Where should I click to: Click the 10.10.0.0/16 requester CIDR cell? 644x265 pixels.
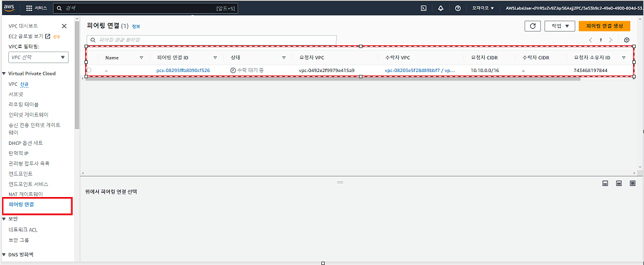click(484, 70)
